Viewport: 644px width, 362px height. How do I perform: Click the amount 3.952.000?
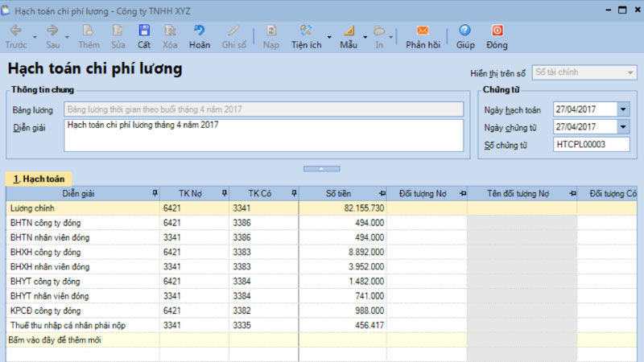point(367,267)
